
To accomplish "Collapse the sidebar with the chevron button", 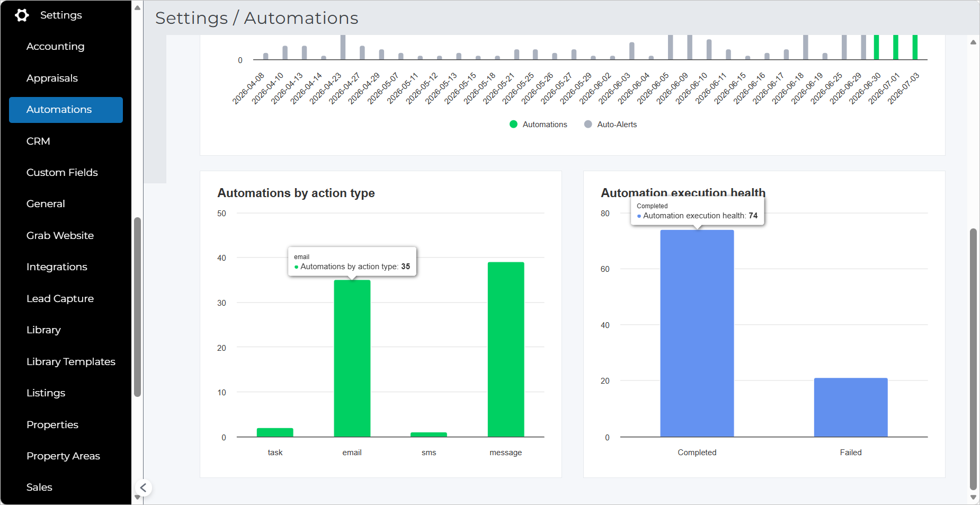I will point(143,488).
